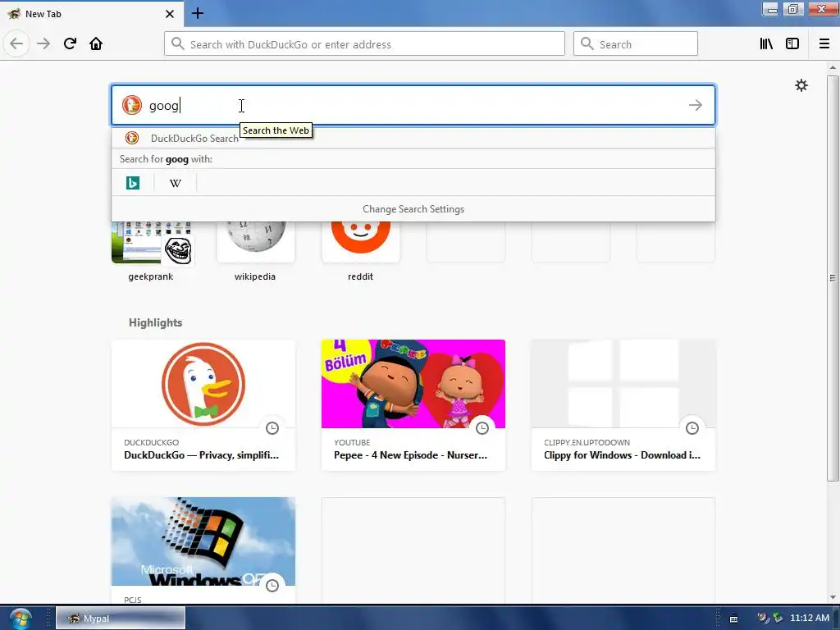
Task: Click history clock icon on DuckDuckGo card
Action: [272, 428]
